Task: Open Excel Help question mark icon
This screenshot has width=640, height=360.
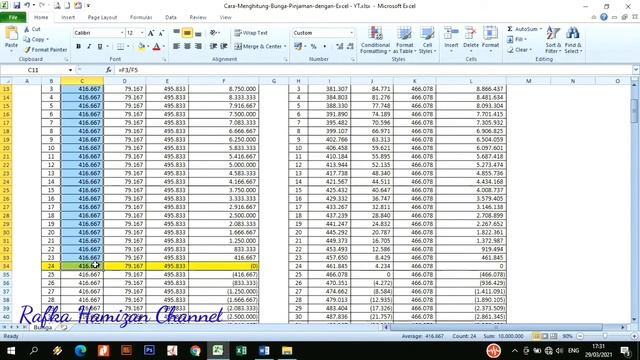Action: tap(604, 17)
